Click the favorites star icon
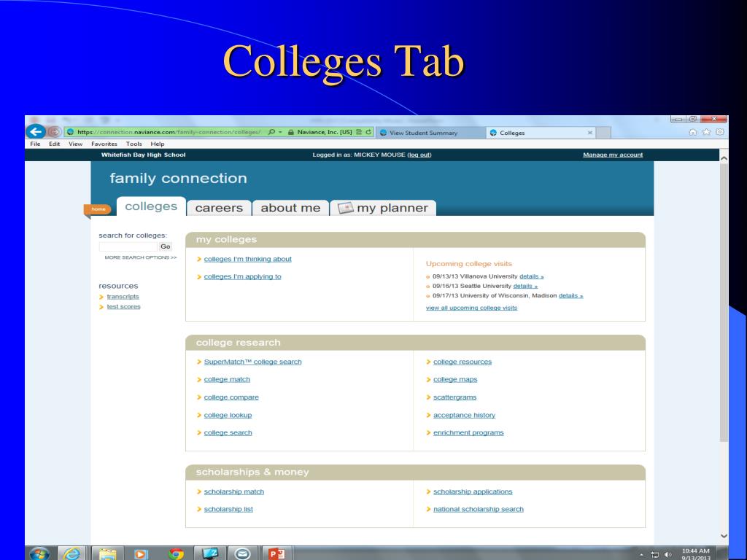Screen dimensions: 747x560 coord(706,133)
